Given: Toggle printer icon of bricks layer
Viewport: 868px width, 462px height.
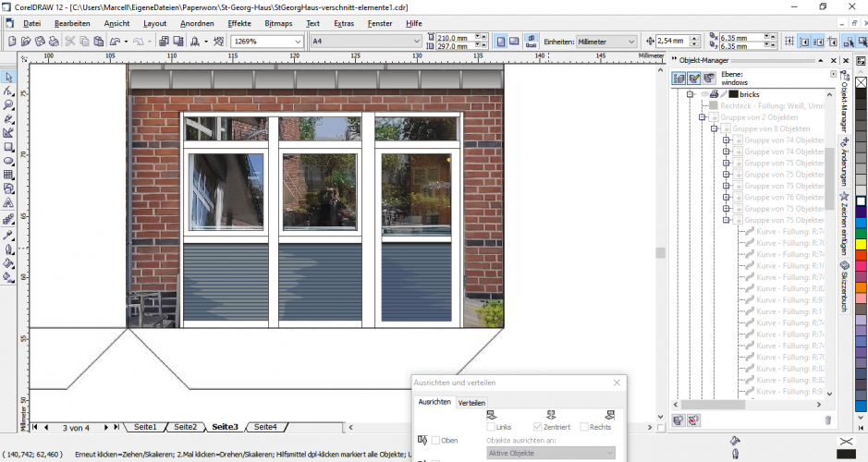Looking at the screenshot, I should [715, 94].
